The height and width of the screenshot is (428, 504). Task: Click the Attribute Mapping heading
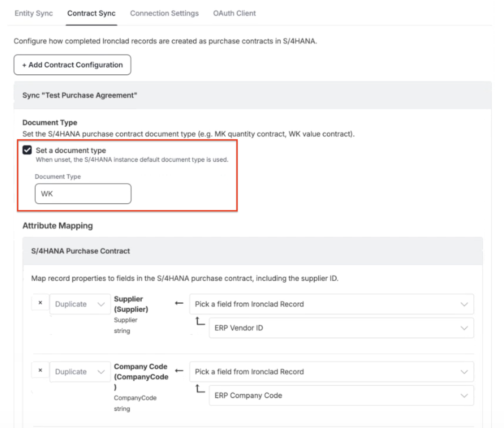(58, 226)
